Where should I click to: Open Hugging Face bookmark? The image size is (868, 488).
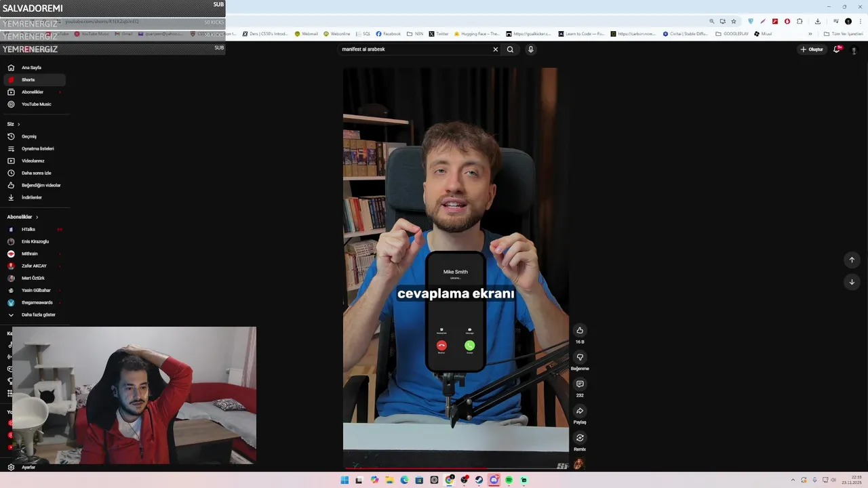tap(477, 34)
